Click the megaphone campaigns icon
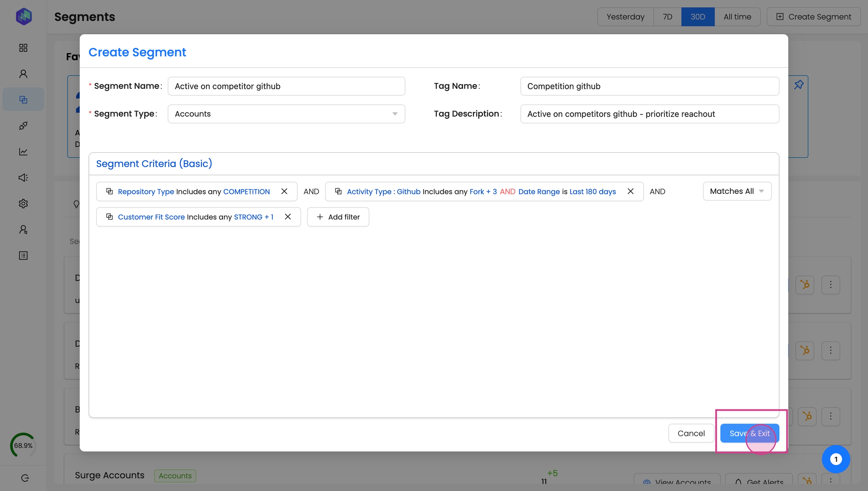868x491 pixels. [x=23, y=178]
